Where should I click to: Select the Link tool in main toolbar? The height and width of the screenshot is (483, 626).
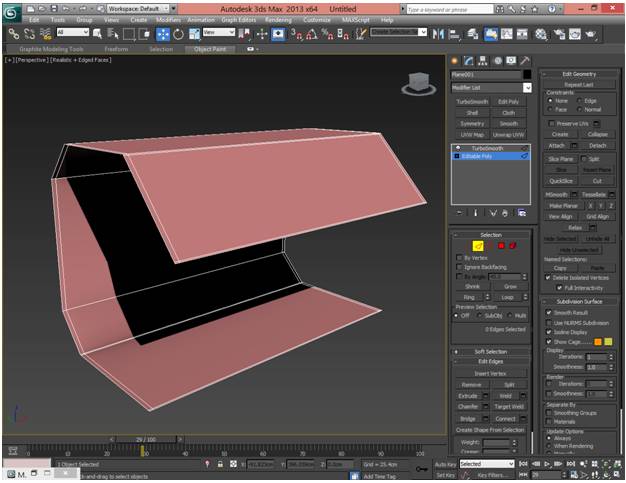coord(14,34)
